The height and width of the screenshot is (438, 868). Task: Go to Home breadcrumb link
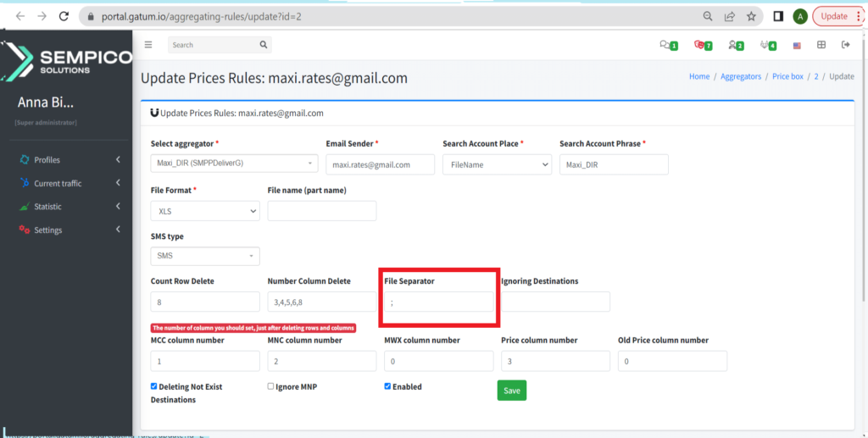point(699,76)
